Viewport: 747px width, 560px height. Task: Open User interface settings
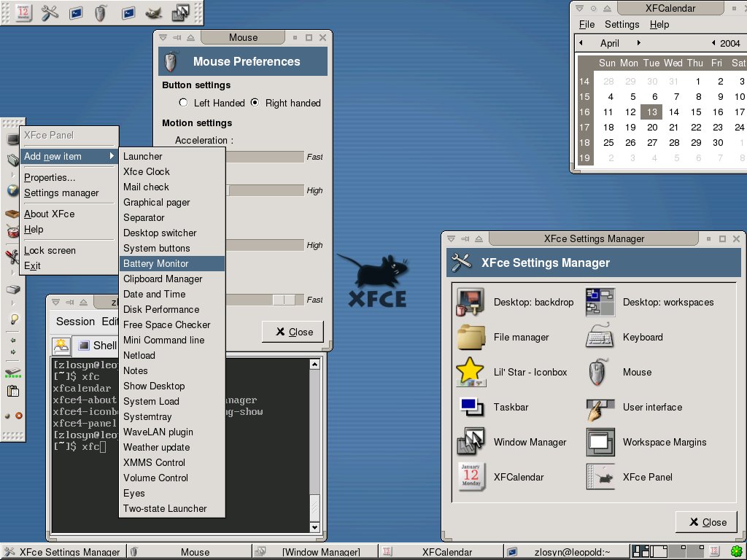point(634,407)
